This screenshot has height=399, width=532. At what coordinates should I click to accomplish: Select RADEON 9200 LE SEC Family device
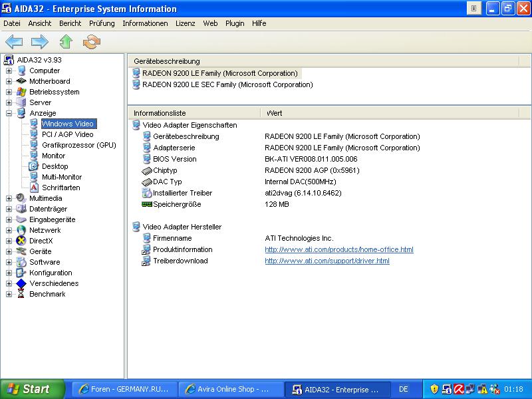(227, 84)
